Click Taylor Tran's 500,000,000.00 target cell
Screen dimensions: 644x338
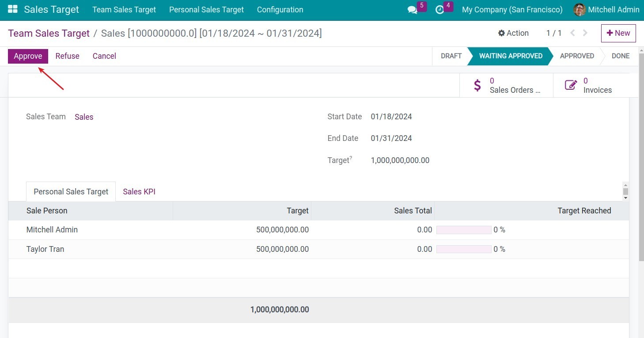pos(282,249)
